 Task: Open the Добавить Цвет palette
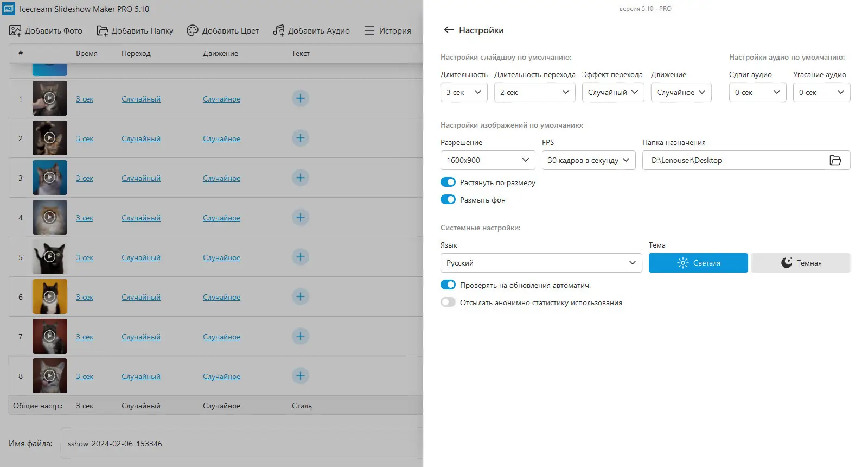[193, 30]
